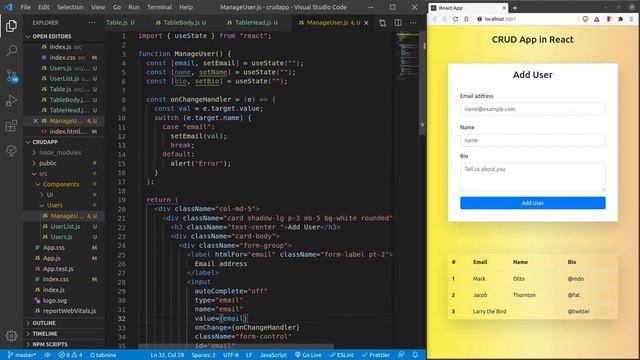
Task: Open the Extensions view
Action: tap(11, 126)
